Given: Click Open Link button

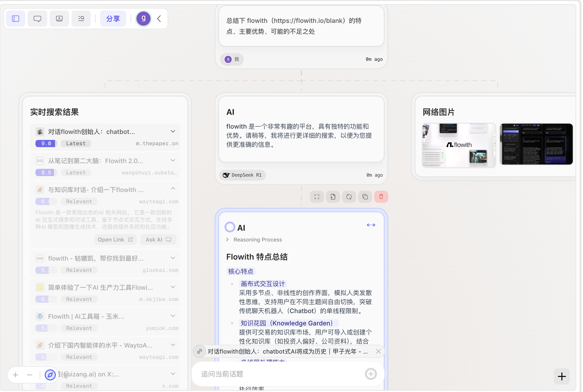Looking at the screenshot, I should 115,240.
